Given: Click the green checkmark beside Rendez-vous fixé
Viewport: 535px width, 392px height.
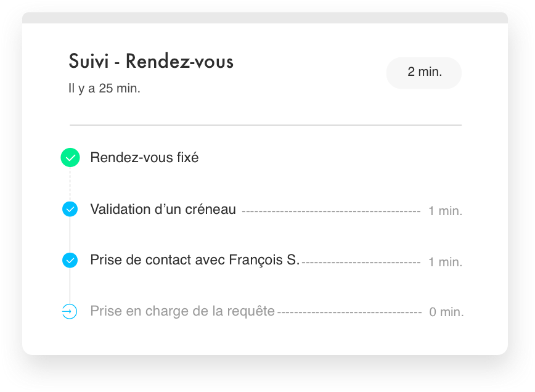Looking at the screenshot, I should click(70, 158).
